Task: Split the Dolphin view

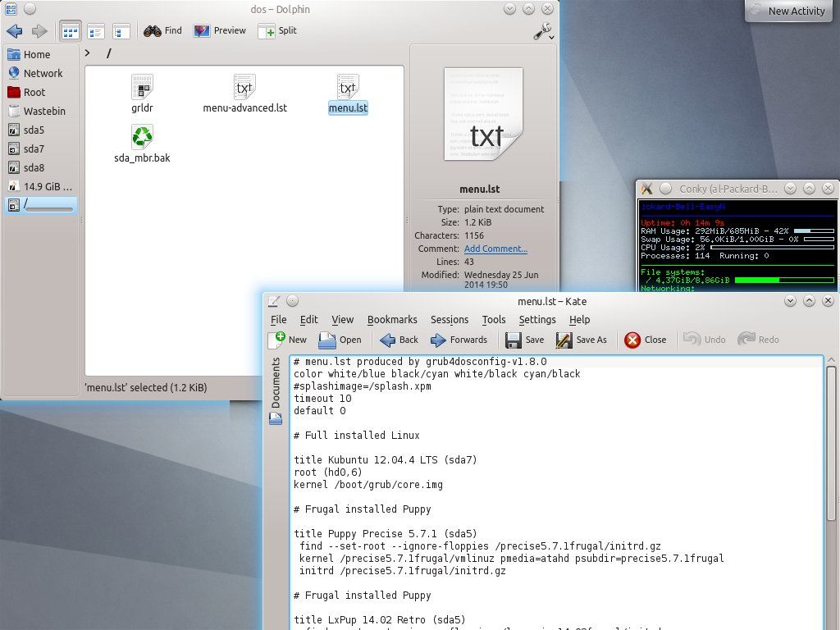Action: point(277,30)
